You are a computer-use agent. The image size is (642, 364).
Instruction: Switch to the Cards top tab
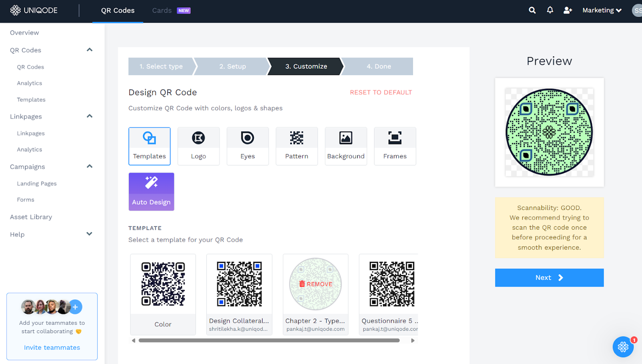click(162, 11)
